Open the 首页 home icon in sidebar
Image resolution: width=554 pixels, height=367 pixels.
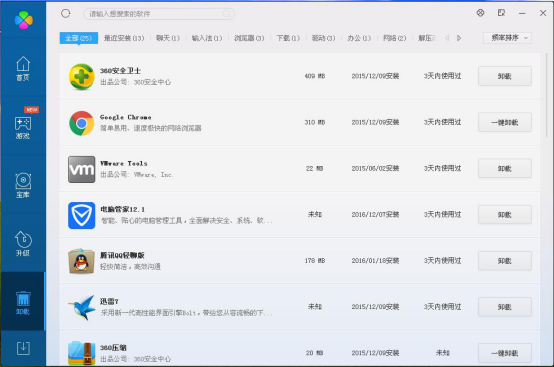pyautogui.click(x=23, y=69)
